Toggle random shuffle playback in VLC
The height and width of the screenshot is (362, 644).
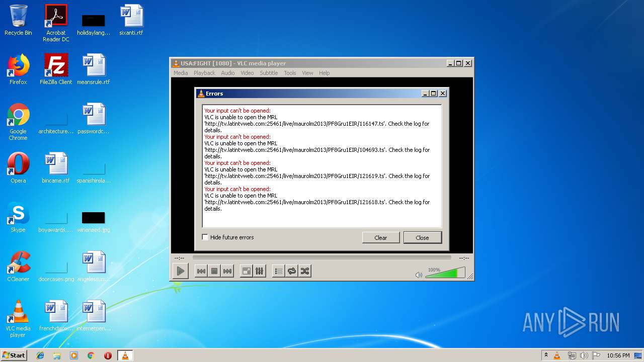click(305, 271)
